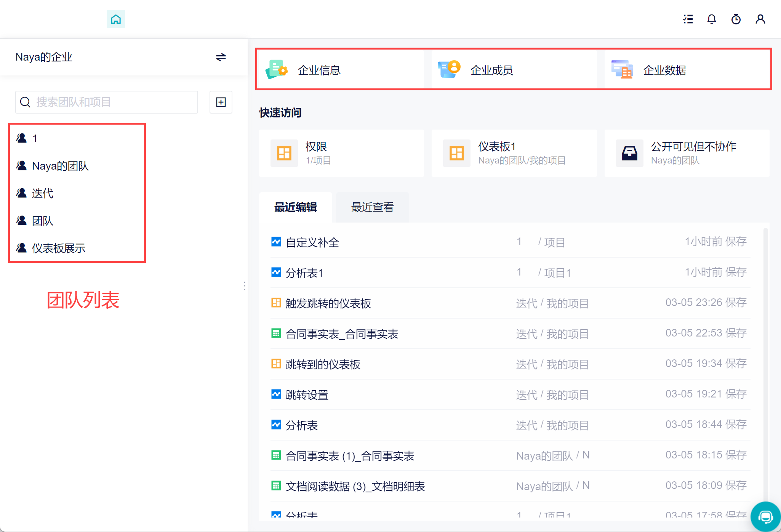The height and width of the screenshot is (532, 781).
Task: Click the add team plus icon
Action: (x=221, y=102)
